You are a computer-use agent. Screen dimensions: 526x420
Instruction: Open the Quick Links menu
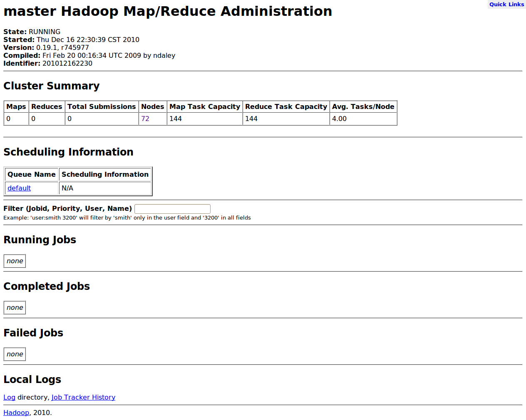pos(506,4)
